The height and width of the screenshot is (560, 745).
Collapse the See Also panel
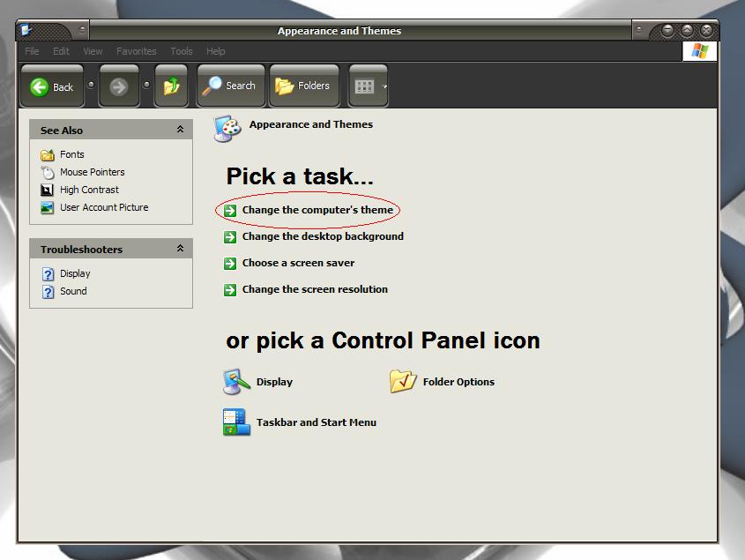click(x=180, y=130)
